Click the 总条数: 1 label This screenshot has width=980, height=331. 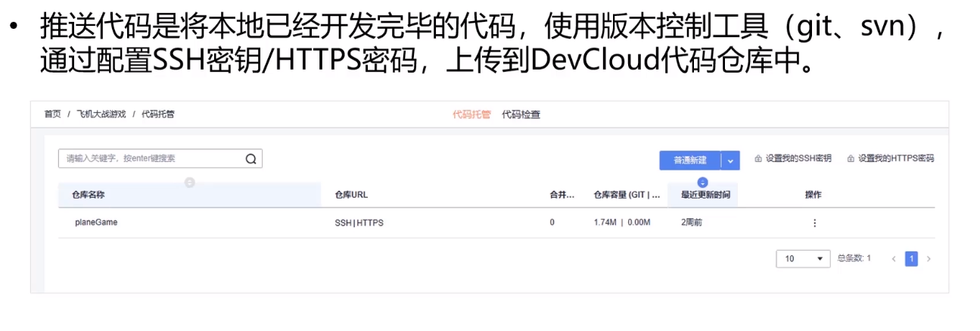[854, 258]
